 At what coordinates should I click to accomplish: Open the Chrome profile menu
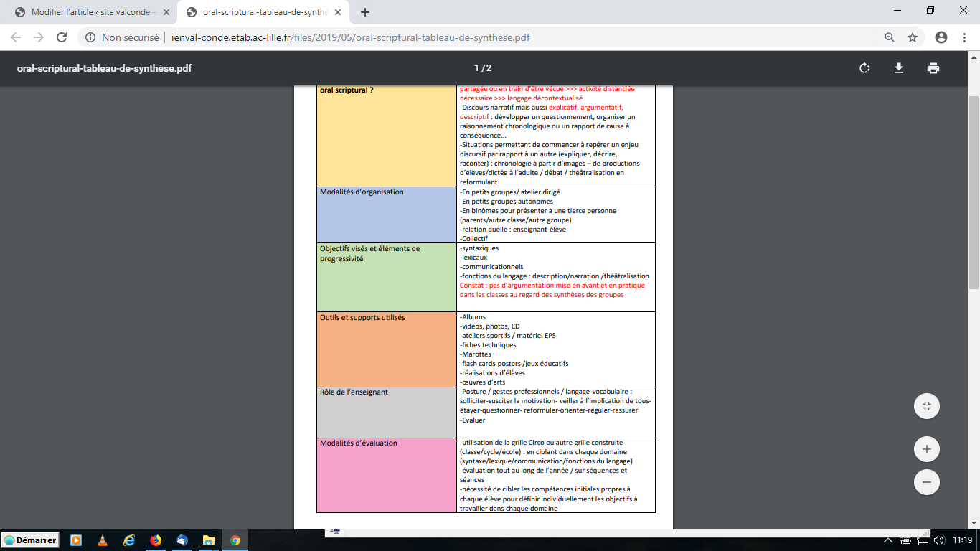click(x=941, y=37)
